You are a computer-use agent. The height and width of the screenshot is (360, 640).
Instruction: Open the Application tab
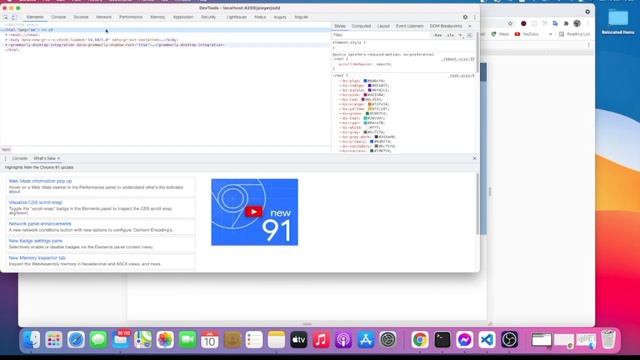point(183,17)
